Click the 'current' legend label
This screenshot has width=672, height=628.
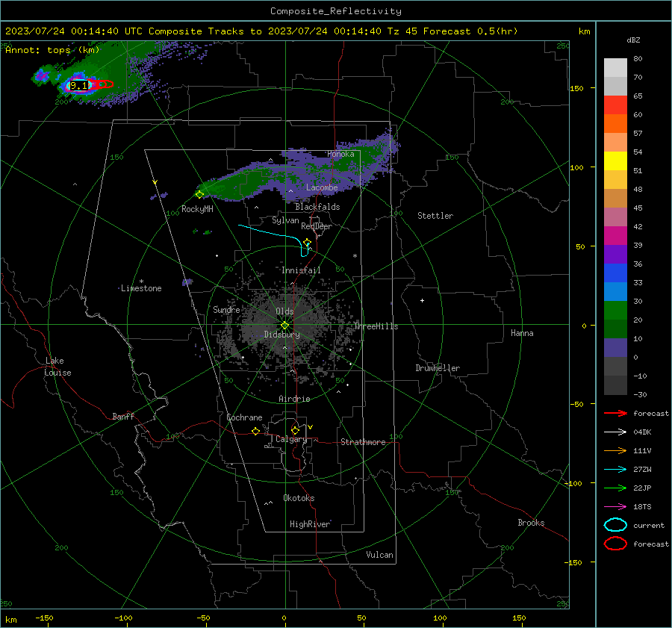pos(649,526)
